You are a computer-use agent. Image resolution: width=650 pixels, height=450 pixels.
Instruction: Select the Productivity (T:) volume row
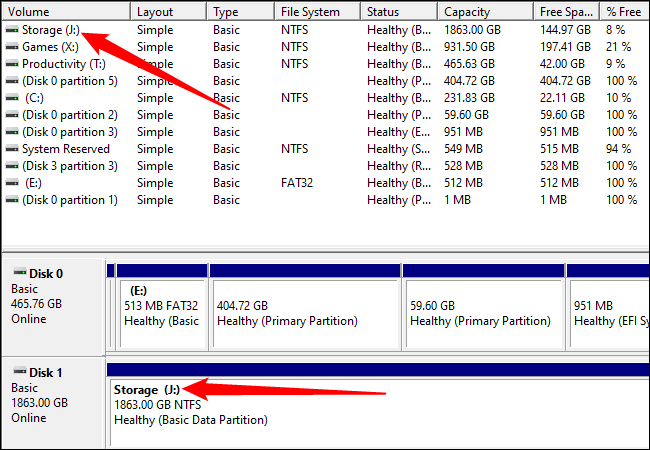(x=325, y=64)
